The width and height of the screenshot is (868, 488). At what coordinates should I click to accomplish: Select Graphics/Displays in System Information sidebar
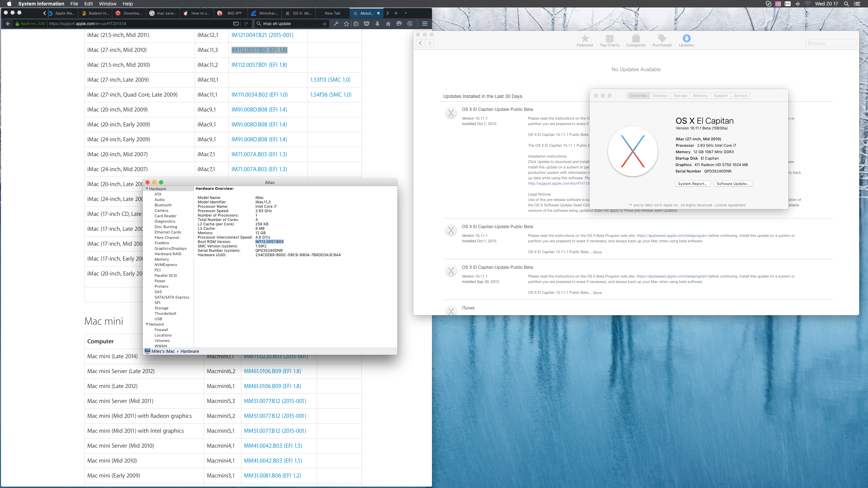pyautogui.click(x=171, y=248)
